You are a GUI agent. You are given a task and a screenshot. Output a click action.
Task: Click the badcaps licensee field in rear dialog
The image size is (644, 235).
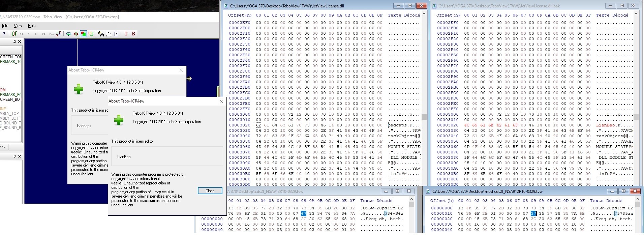coord(90,125)
